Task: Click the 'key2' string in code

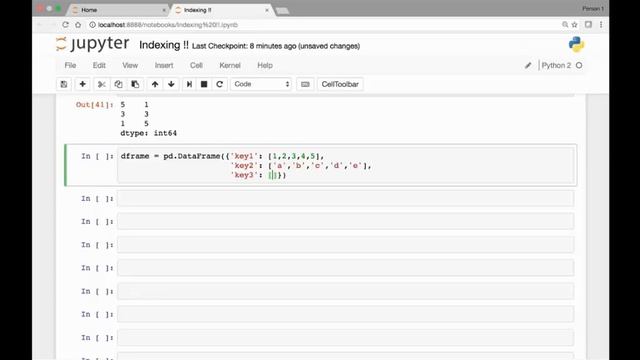Action: click(244, 165)
